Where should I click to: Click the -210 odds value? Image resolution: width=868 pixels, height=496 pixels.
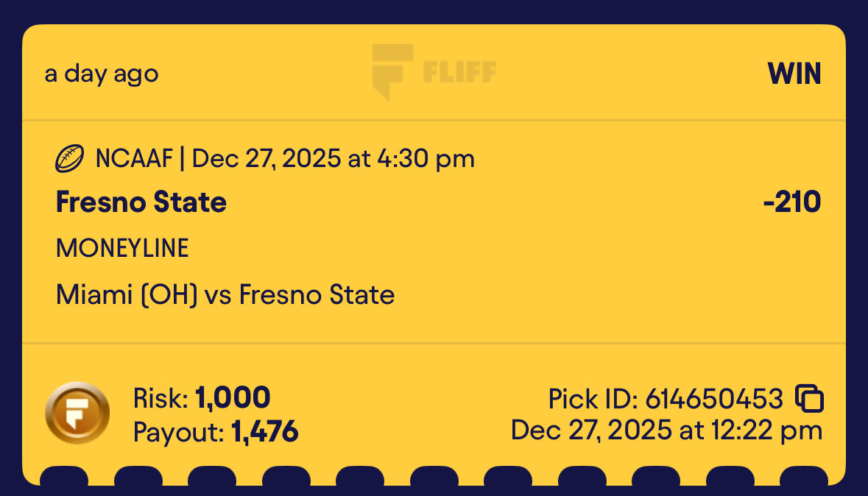click(x=792, y=202)
